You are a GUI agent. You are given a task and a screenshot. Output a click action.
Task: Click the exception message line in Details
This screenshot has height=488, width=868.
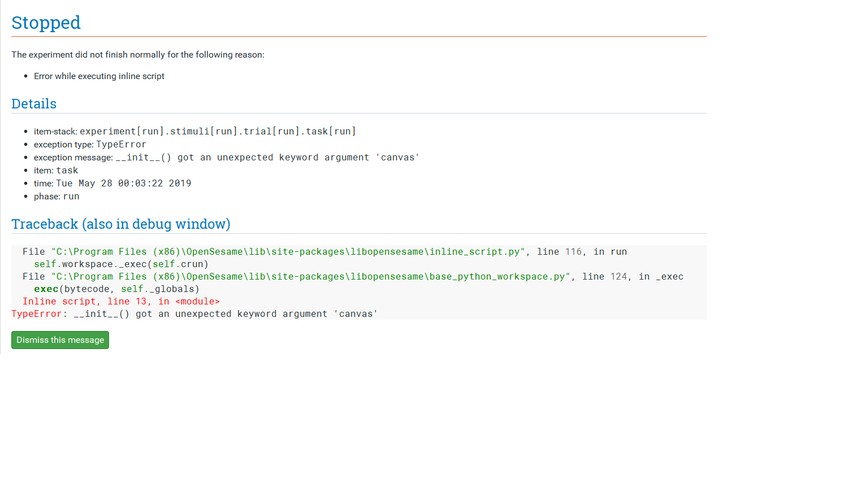tap(227, 158)
